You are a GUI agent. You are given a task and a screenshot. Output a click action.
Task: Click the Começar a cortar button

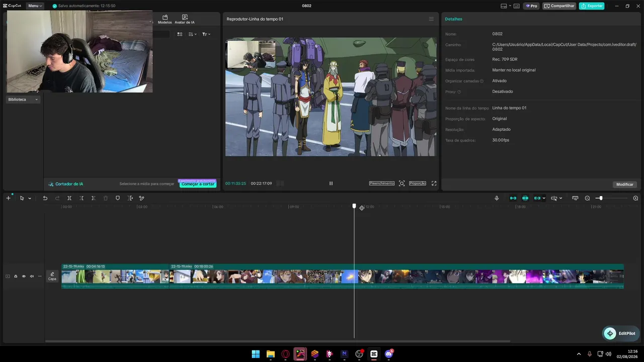point(198,184)
